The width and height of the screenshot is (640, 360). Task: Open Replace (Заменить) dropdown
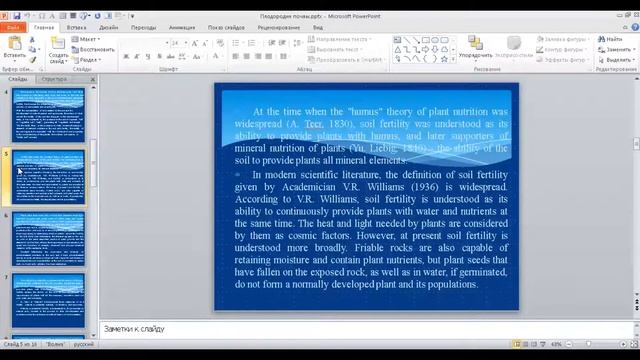[617, 49]
